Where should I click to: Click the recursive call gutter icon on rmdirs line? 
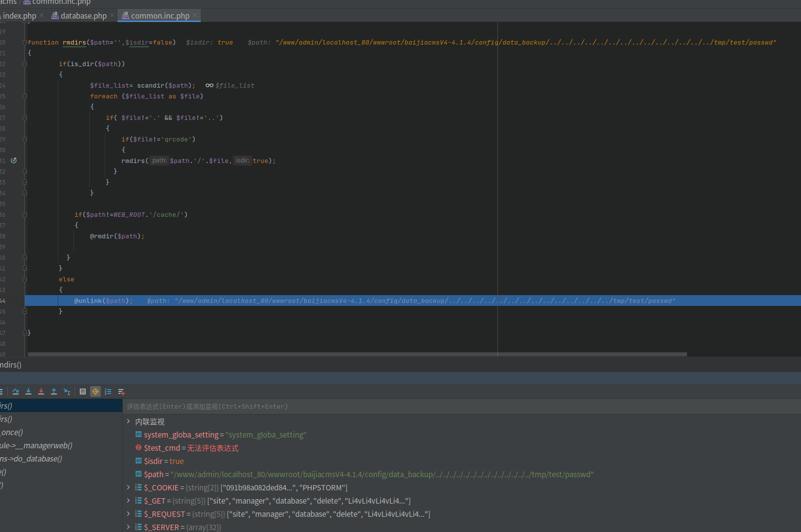[x=14, y=161]
